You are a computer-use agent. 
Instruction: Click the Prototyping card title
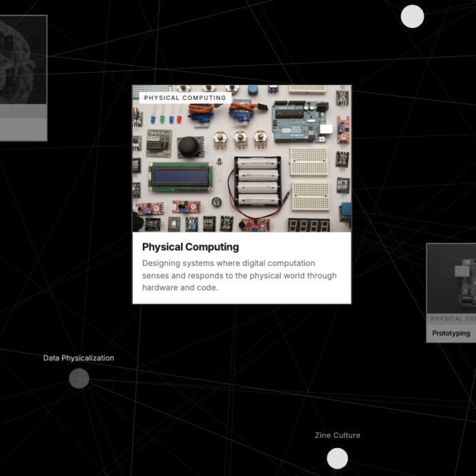point(451,333)
